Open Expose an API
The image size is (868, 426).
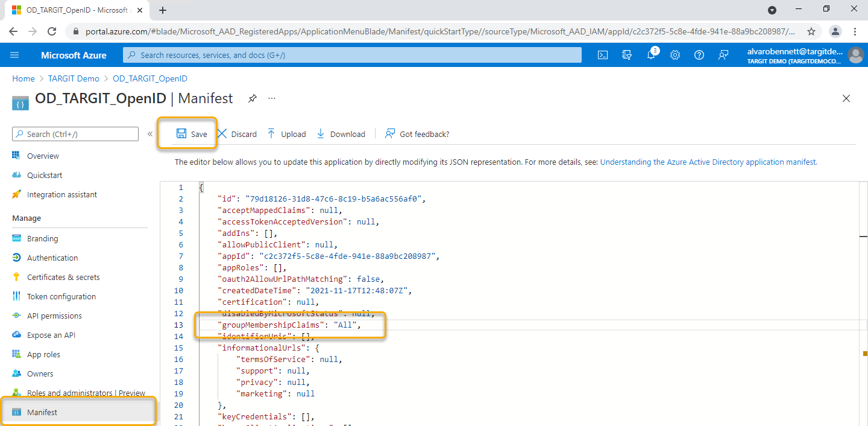(x=52, y=335)
